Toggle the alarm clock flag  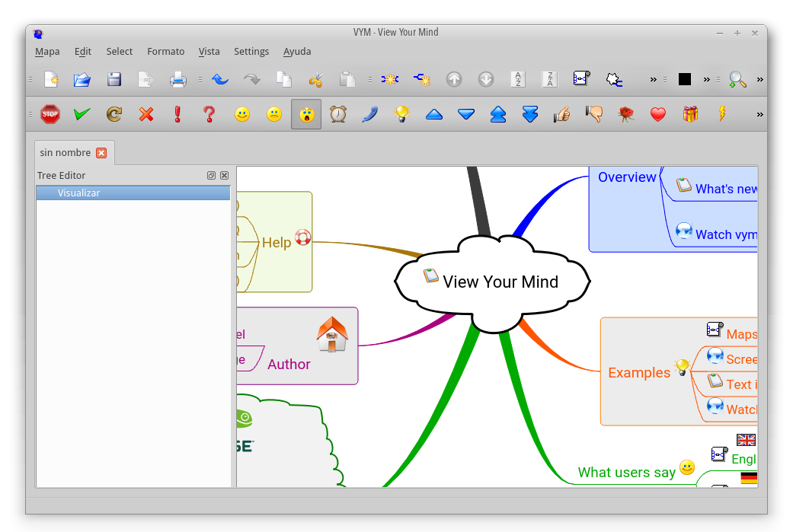click(x=337, y=114)
